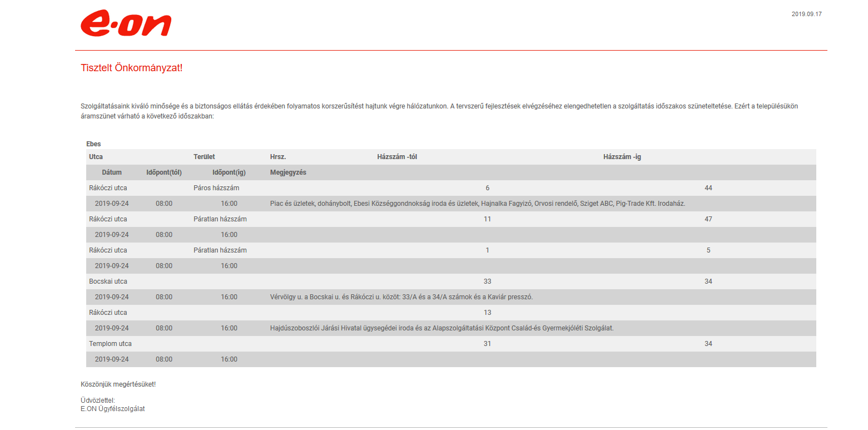Click house number 6 in Rákóczi row

488,188
